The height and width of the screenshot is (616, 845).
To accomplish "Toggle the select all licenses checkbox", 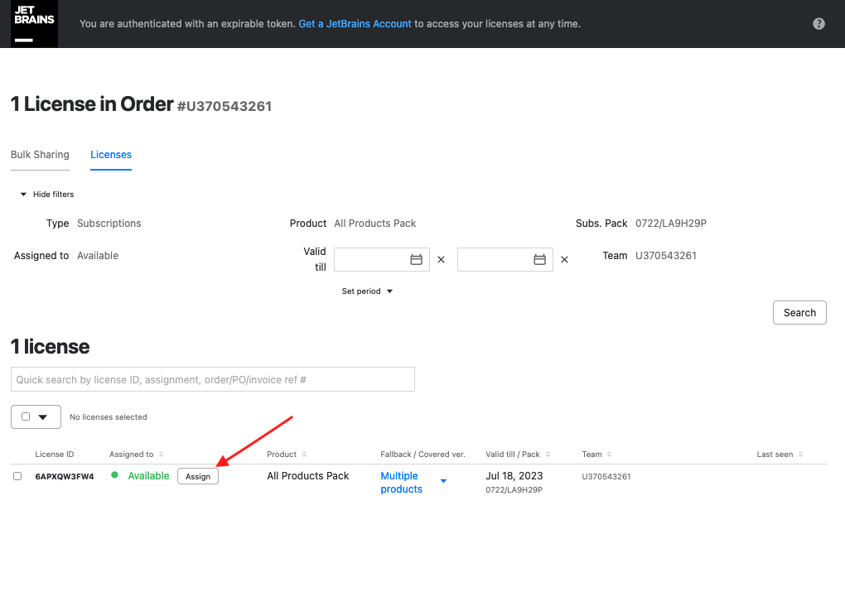I will 26,417.
